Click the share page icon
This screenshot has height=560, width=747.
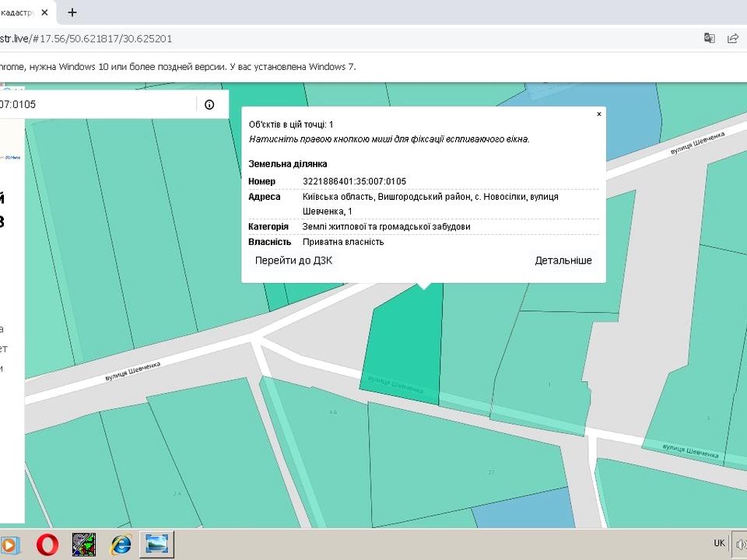coord(732,38)
